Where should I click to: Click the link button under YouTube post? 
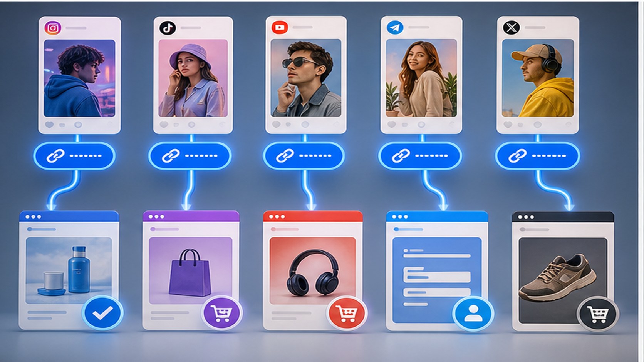pos(304,156)
